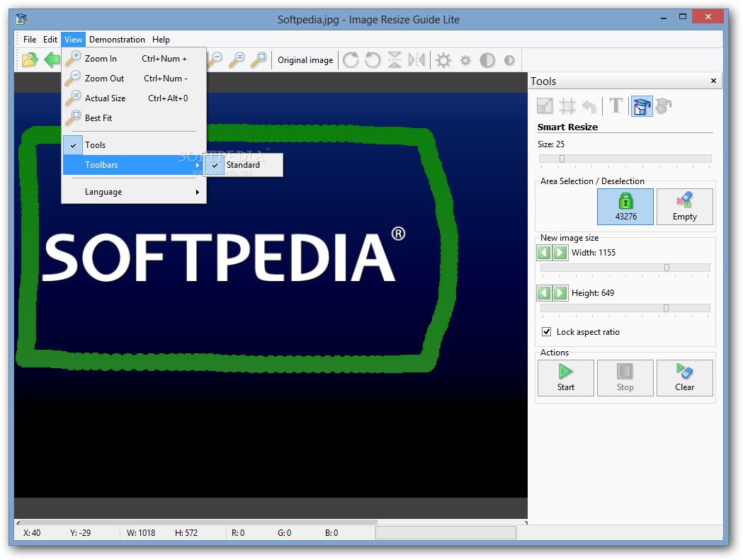Click the actual size magnifier toolbar icon
The width and height of the screenshot is (743, 560).
[237, 59]
